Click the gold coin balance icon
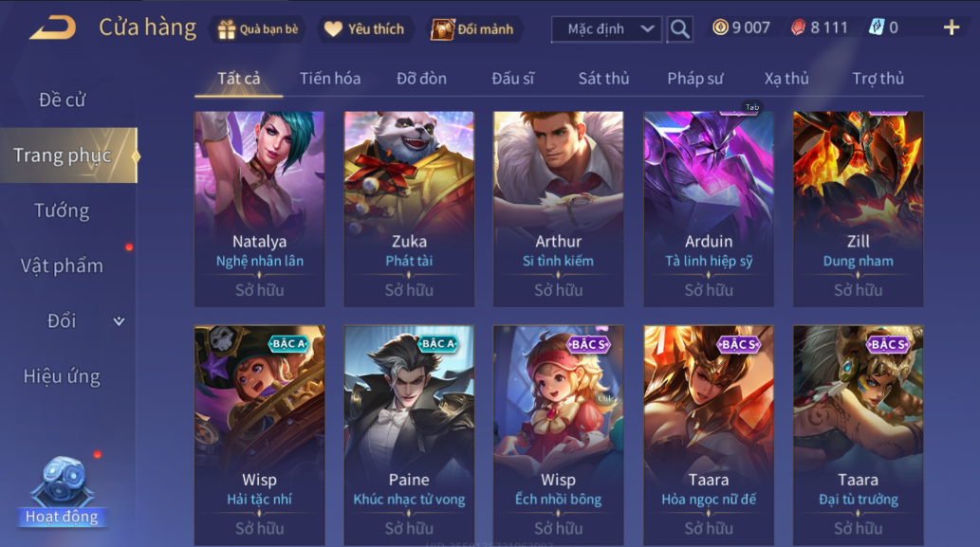 tap(721, 27)
